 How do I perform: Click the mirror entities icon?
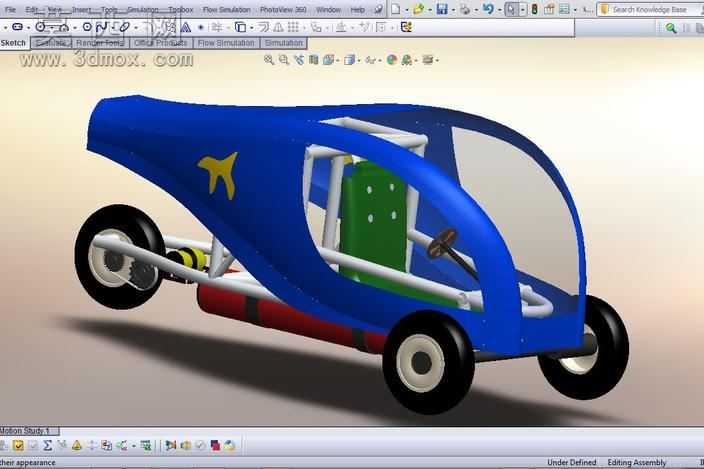tap(278, 28)
